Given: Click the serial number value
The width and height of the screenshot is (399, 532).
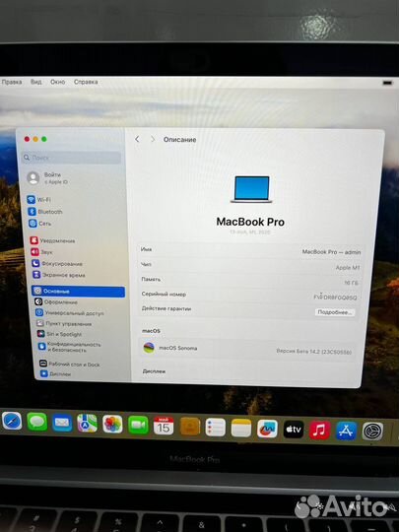Looking at the screenshot, I should (335, 298).
